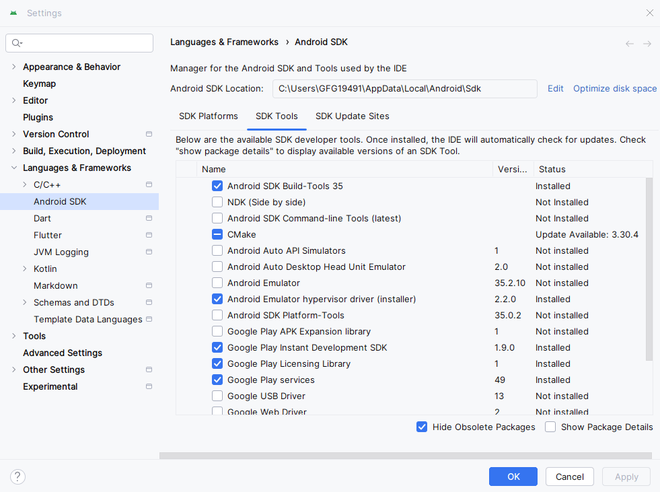Image resolution: width=660 pixels, height=492 pixels.
Task: Expand the Kotlin settings node
Action: click(24, 269)
